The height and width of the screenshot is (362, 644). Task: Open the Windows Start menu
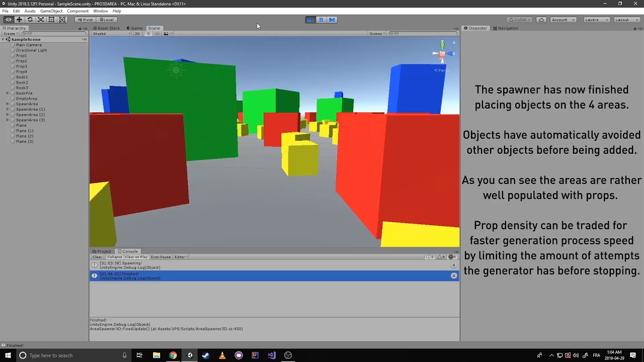[8, 355]
